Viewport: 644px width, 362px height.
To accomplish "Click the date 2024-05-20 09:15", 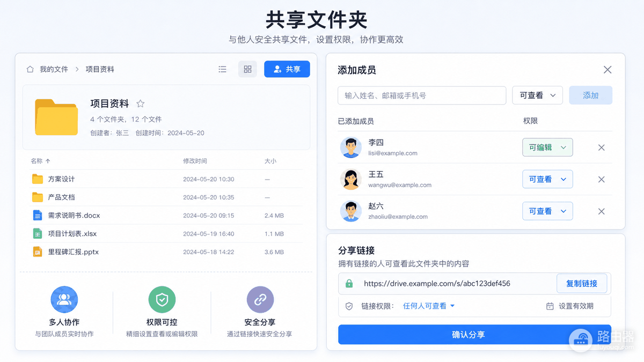I will (x=209, y=215).
